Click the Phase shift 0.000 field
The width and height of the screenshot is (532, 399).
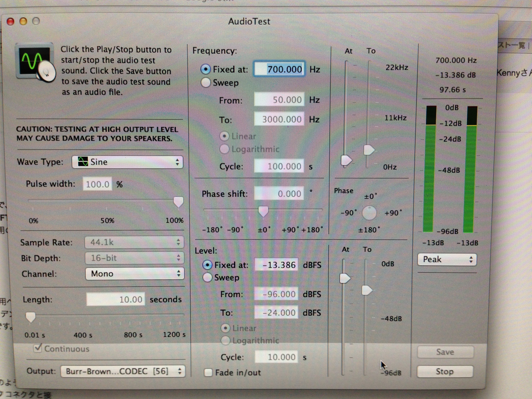click(x=279, y=194)
